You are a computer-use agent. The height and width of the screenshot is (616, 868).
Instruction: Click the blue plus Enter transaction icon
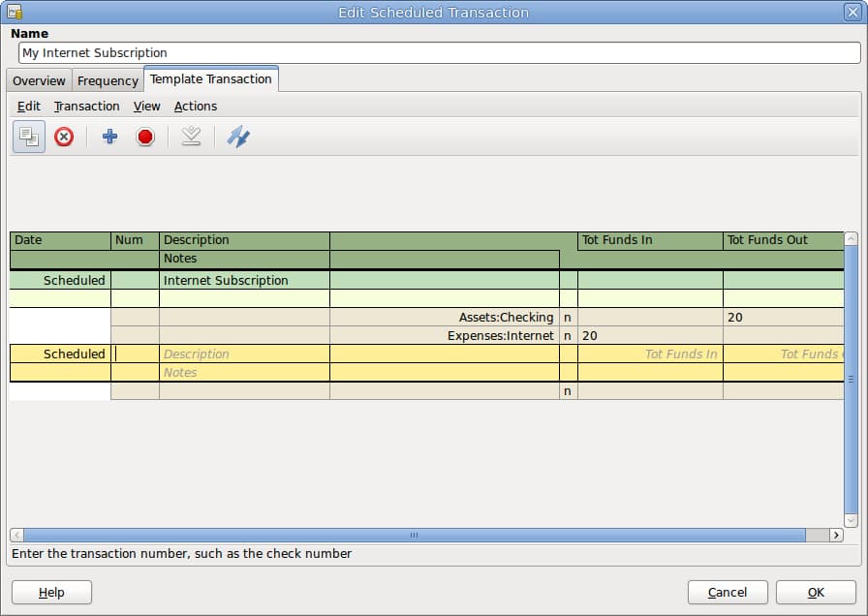pyautogui.click(x=109, y=137)
